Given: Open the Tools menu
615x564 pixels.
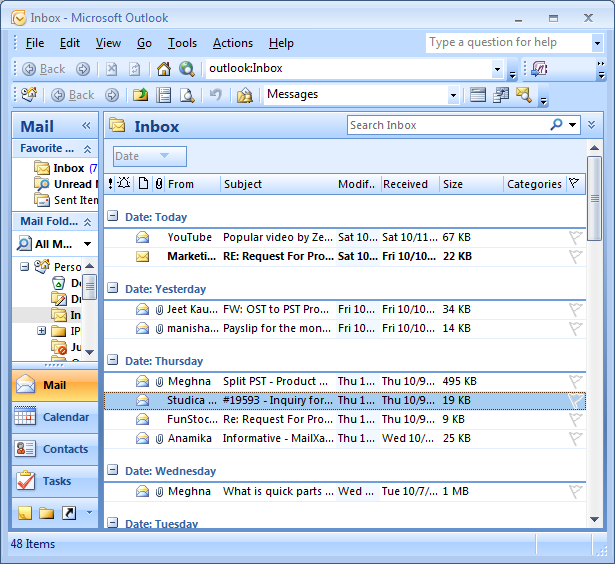Looking at the screenshot, I should pyautogui.click(x=182, y=43).
